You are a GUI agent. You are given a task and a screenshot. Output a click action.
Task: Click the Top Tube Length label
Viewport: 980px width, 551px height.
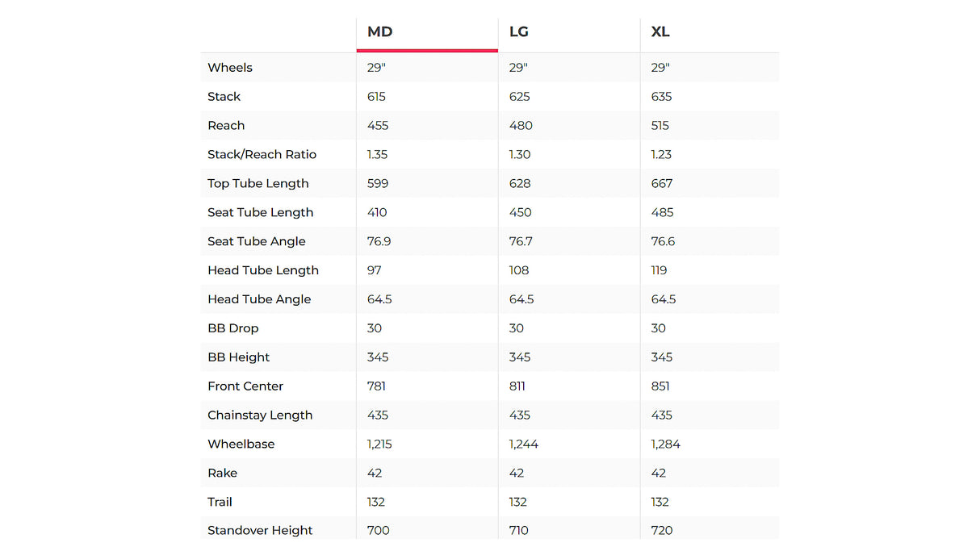pyautogui.click(x=258, y=184)
